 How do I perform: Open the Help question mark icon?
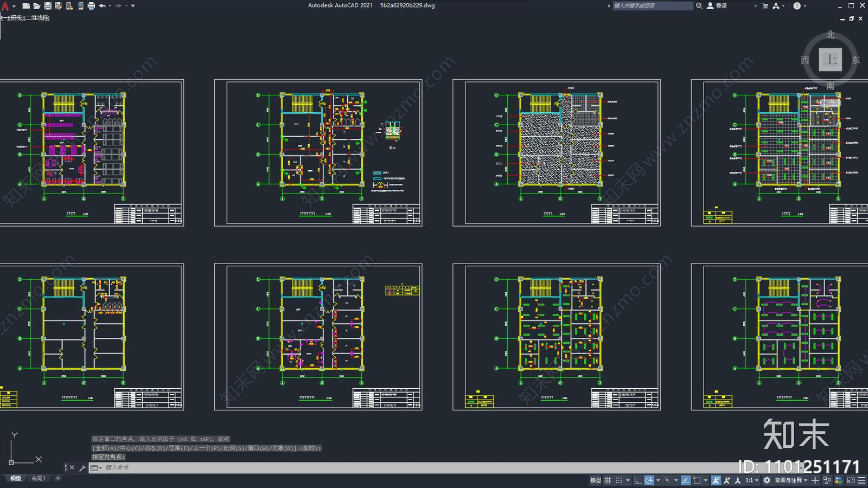[x=796, y=5]
